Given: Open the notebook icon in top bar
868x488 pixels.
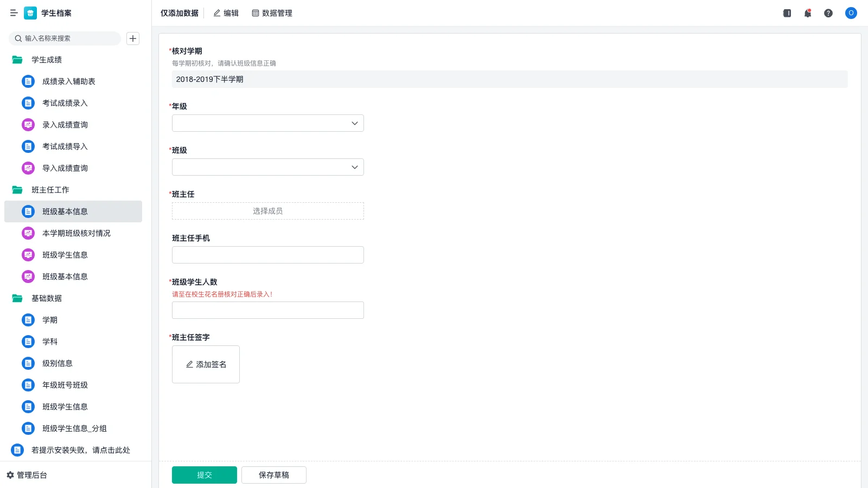Looking at the screenshot, I should 787,13.
